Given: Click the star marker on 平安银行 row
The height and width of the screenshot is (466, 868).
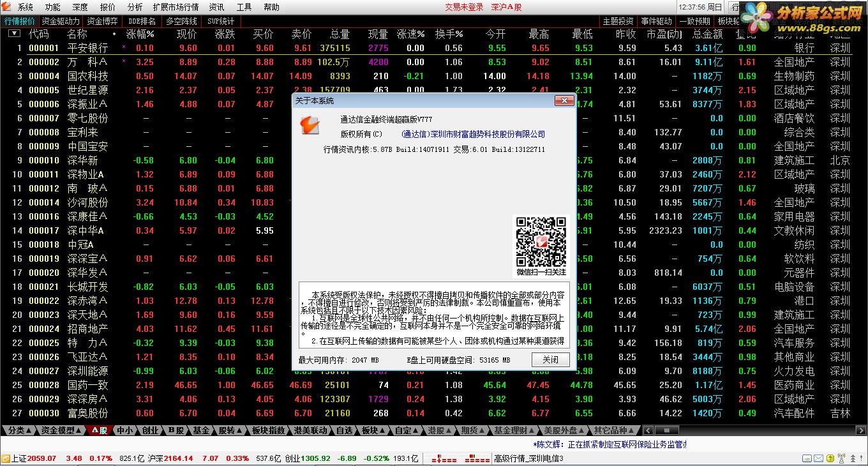Looking at the screenshot, I should pyautogui.click(x=124, y=48).
